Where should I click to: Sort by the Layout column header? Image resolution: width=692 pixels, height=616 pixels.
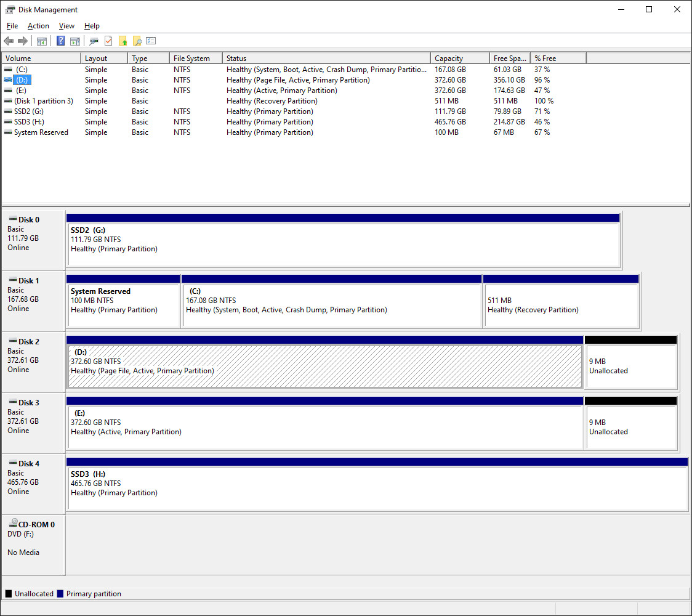click(104, 59)
